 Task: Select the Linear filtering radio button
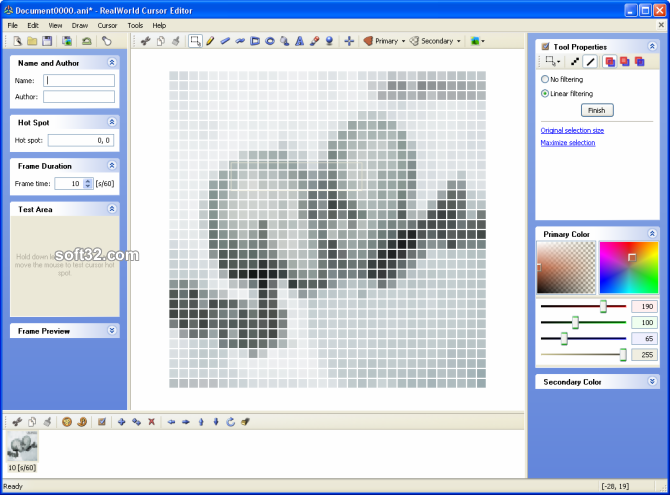point(545,93)
